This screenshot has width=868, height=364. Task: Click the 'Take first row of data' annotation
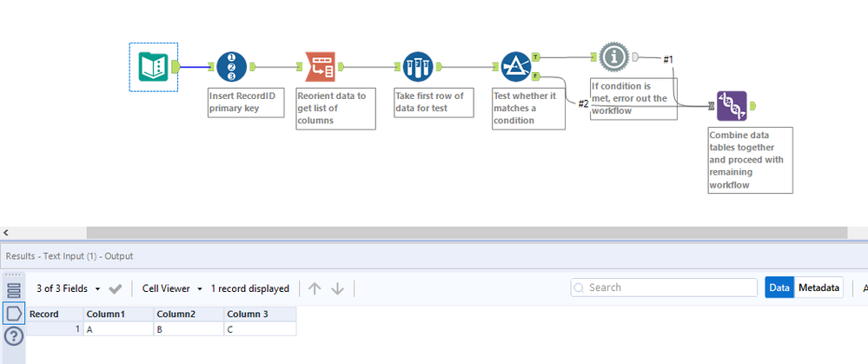click(434, 103)
